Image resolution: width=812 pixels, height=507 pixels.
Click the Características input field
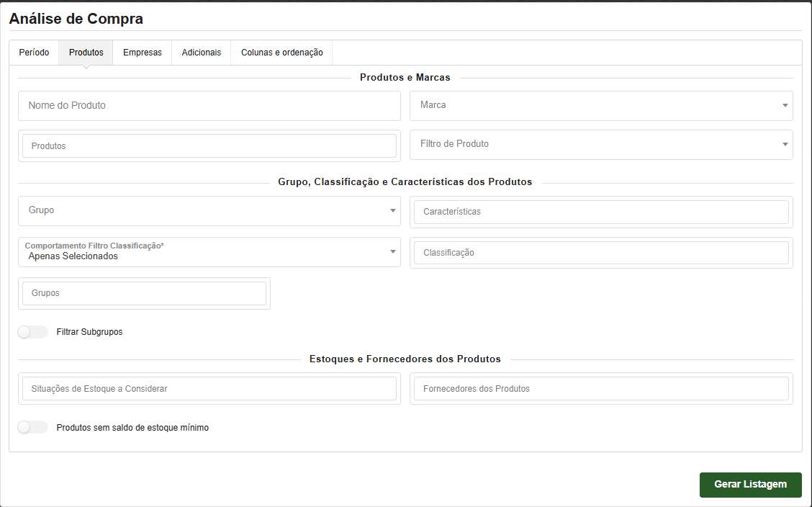click(x=600, y=212)
